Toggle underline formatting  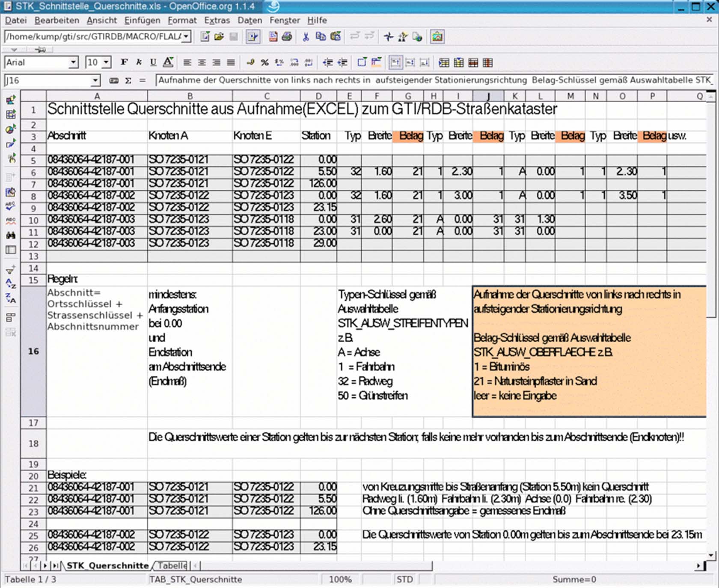[152, 62]
